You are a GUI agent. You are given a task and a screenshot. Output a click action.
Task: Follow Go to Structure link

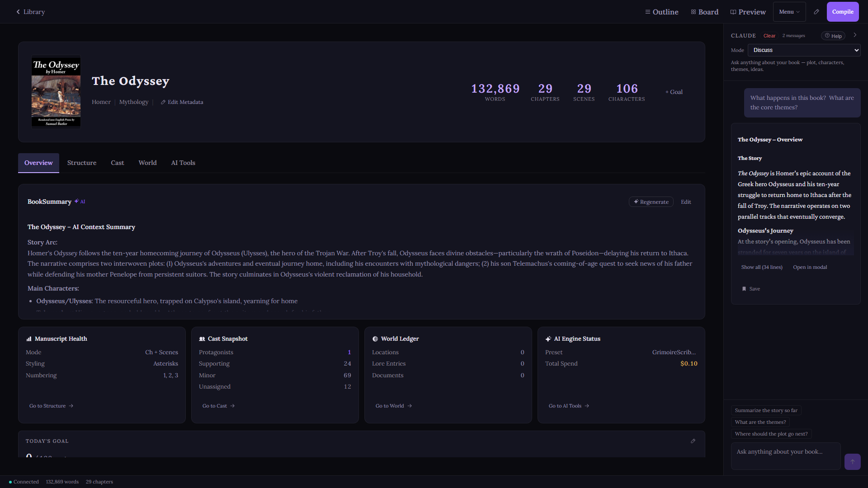coord(51,406)
